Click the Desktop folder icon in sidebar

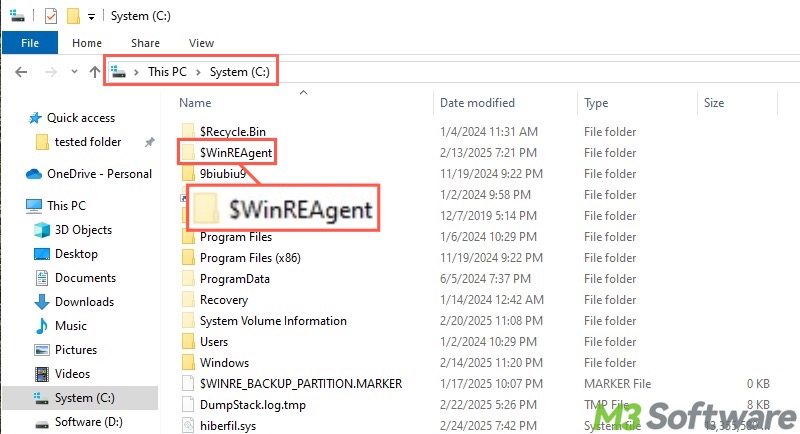tap(42, 254)
